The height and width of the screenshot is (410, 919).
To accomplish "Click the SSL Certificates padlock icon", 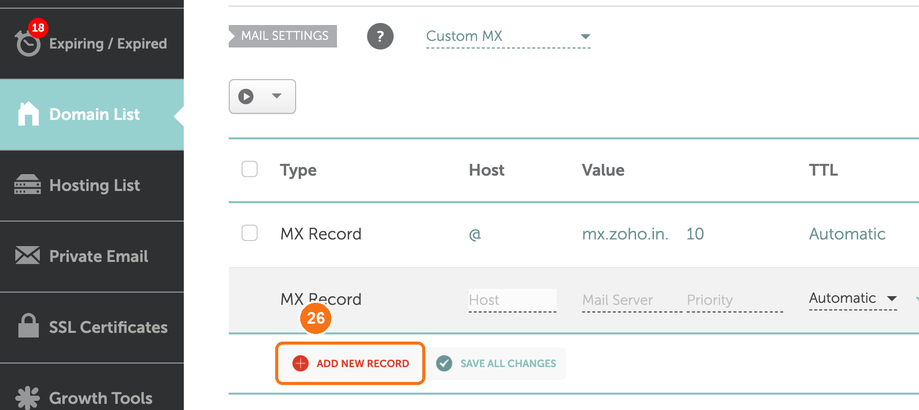I will point(28,326).
